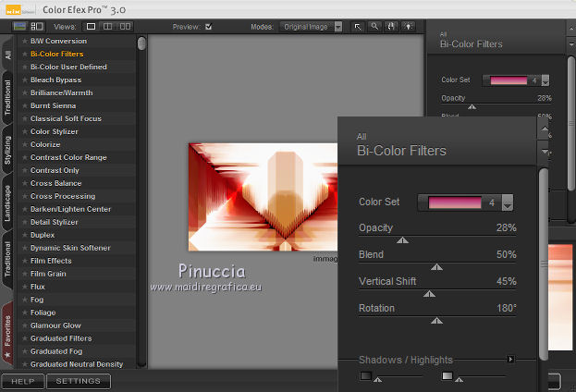The width and height of the screenshot is (576, 392).
Task: Open Color Set dropdown in small background panel
Action: pyautogui.click(x=545, y=80)
